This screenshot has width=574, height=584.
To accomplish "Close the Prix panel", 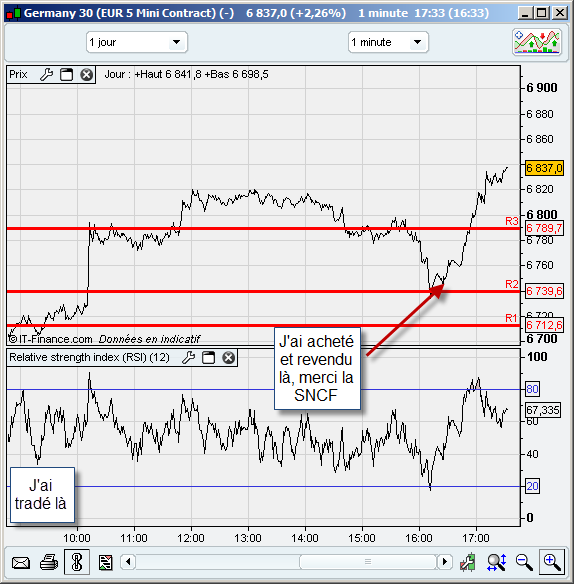I will [x=86, y=74].
